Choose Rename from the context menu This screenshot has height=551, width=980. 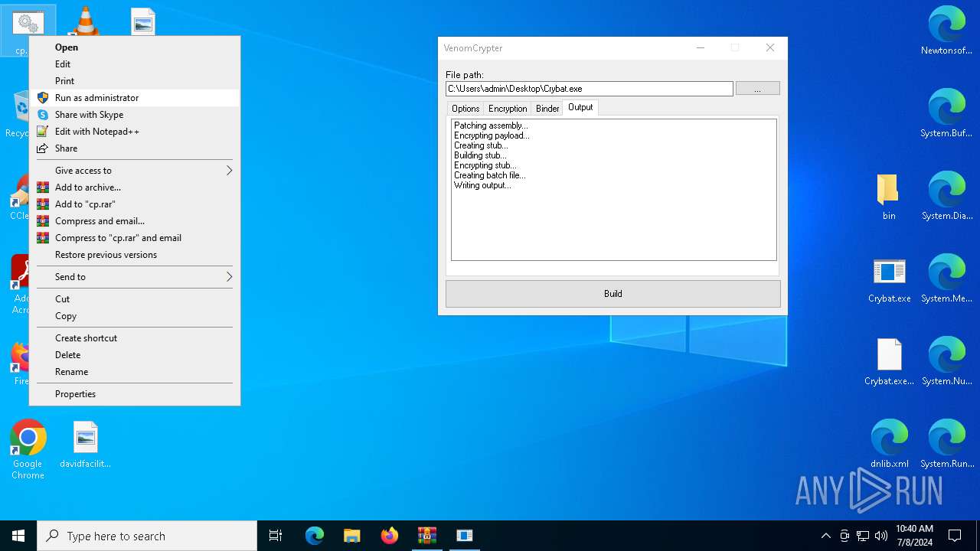click(135, 372)
